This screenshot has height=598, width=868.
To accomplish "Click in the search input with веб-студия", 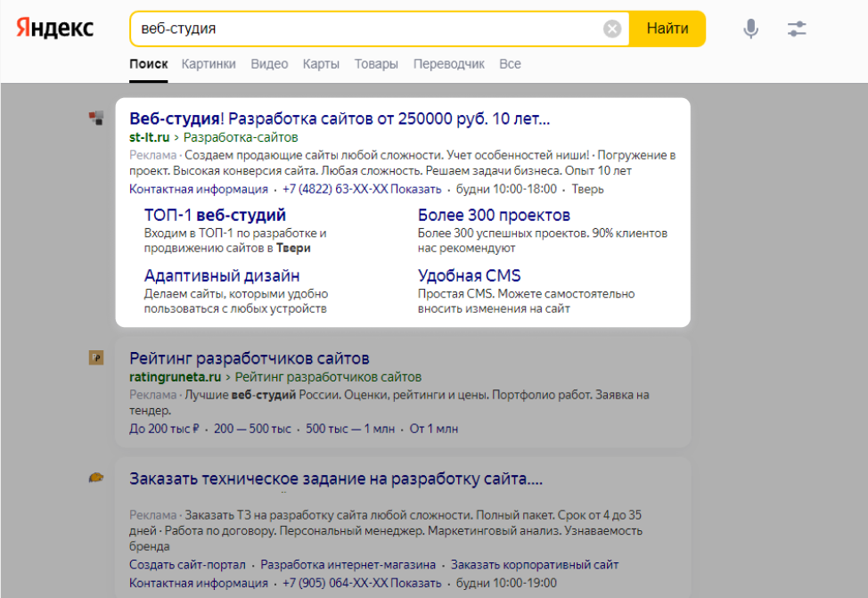I will [x=365, y=29].
